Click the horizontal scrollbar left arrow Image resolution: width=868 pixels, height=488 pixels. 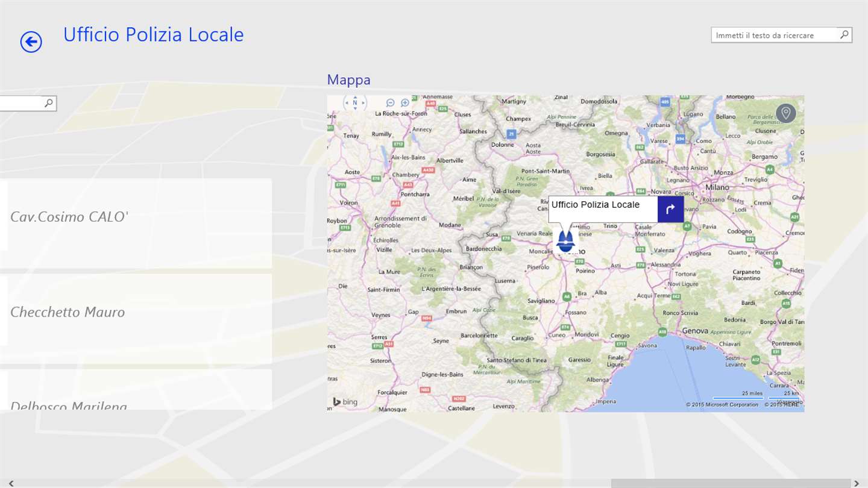pos(11,483)
